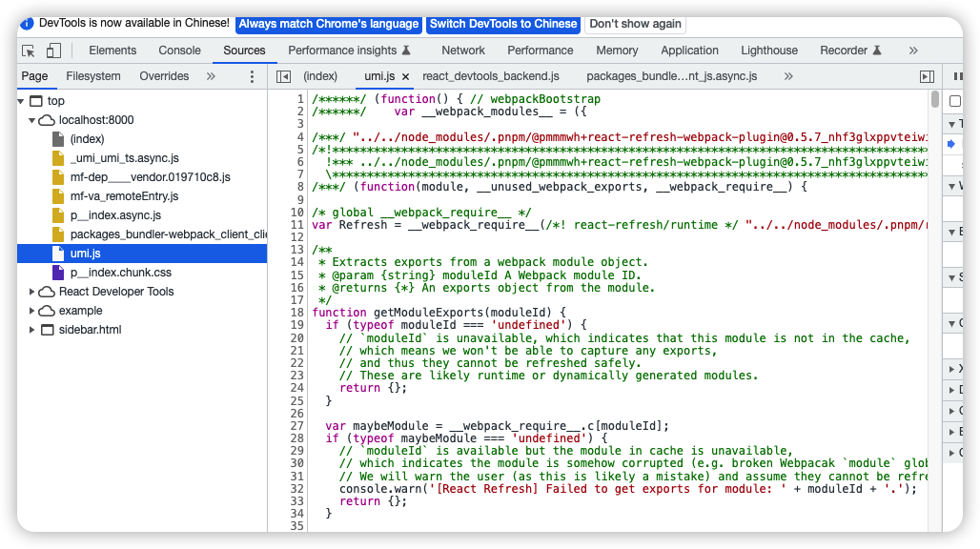Image resolution: width=980 pixels, height=549 pixels.
Task: Click the getModuleExports function name in code
Action: click(x=428, y=313)
